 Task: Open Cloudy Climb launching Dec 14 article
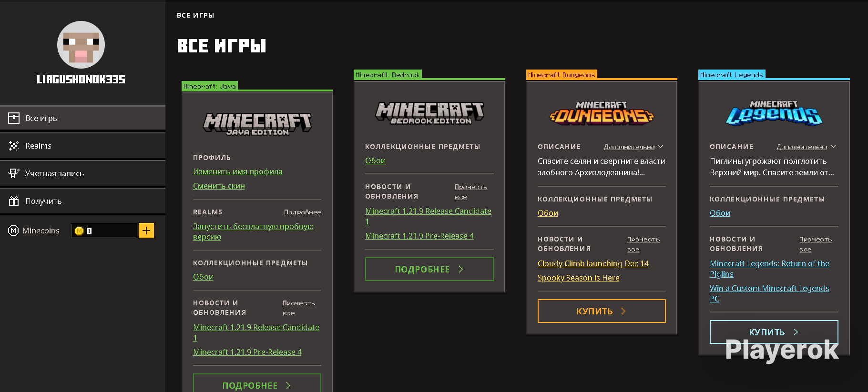(x=593, y=264)
